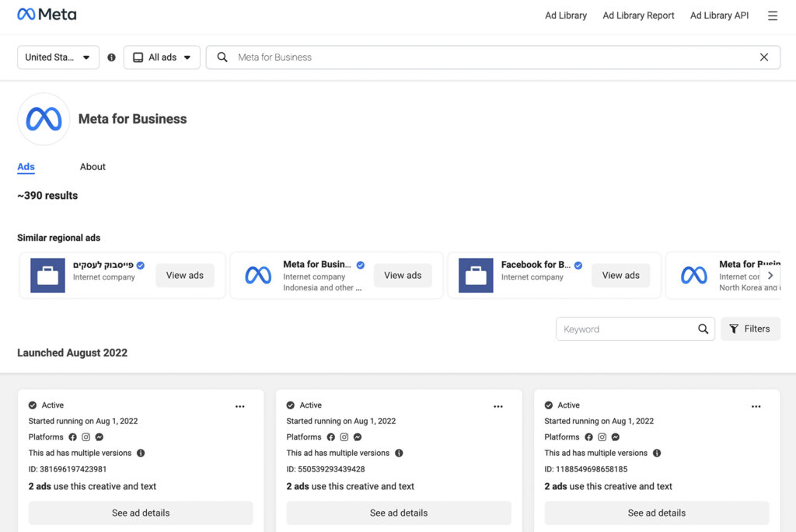
Task: Select the Ads tab
Action: click(26, 167)
